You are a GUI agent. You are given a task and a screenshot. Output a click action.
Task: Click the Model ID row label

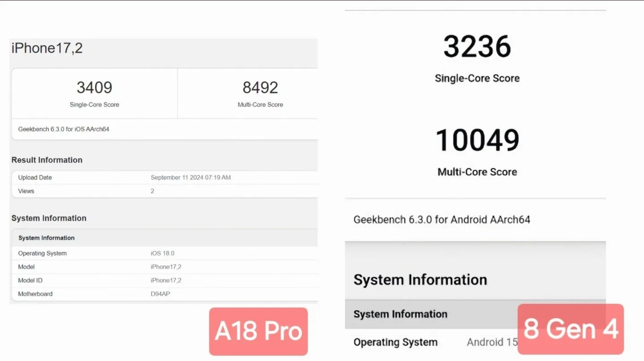[x=30, y=280]
